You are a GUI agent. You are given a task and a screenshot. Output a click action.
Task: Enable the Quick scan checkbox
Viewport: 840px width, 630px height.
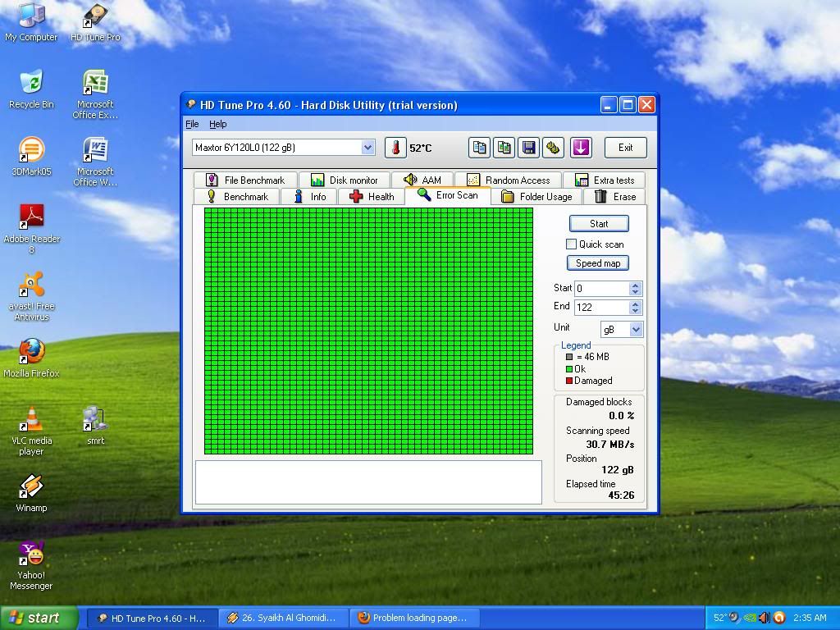tap(571, 244)
